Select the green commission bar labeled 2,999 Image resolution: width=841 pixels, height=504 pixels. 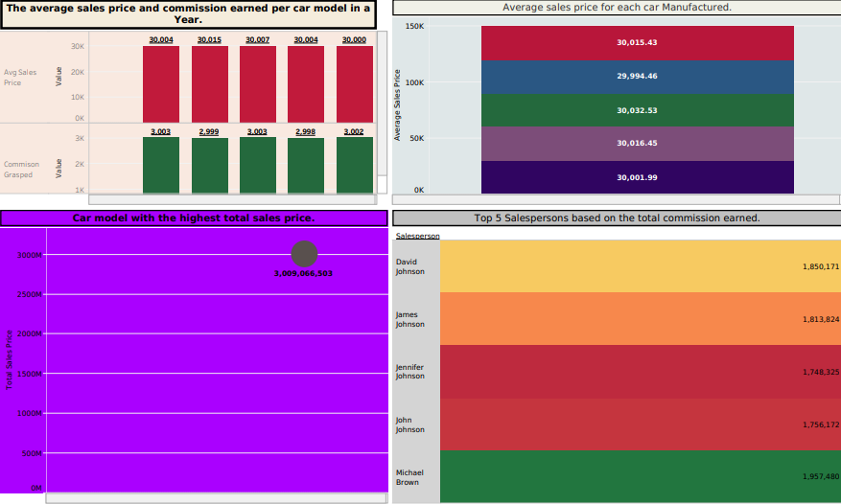point(209,165)
